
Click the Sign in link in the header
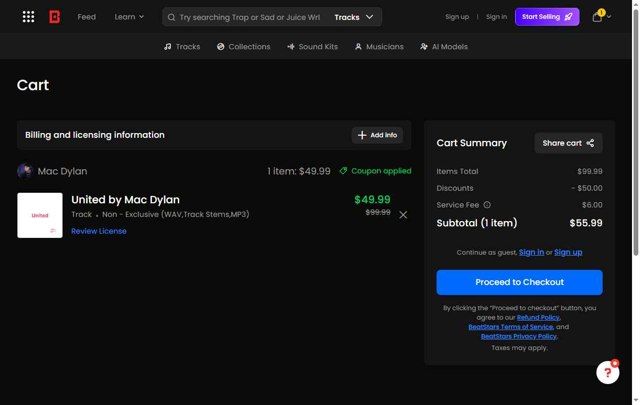coord(496,17)
